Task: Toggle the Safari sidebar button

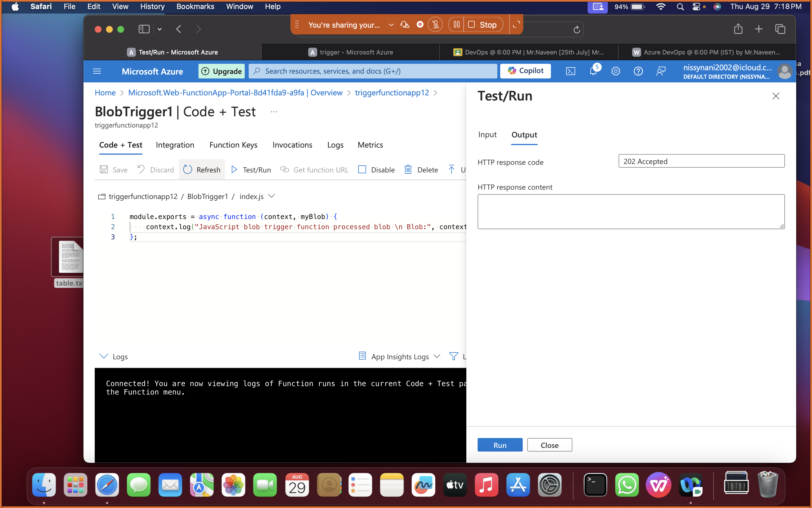Action: 144,29
